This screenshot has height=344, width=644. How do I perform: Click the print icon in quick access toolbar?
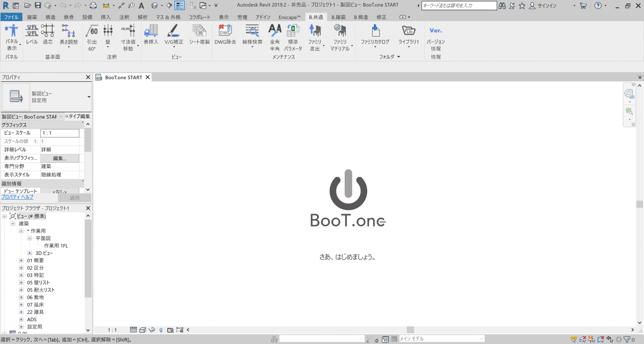pyautogui.click(x=93, y=5)
